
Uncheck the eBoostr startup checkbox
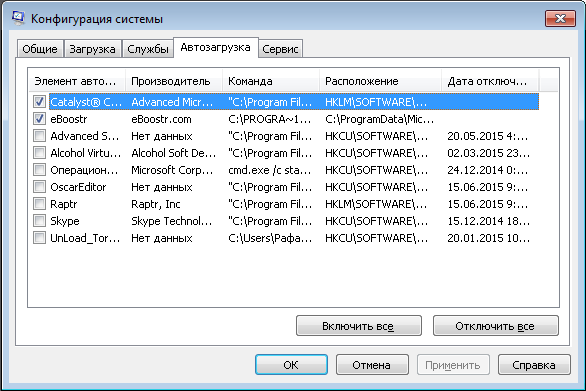click(x=39, y=119)
